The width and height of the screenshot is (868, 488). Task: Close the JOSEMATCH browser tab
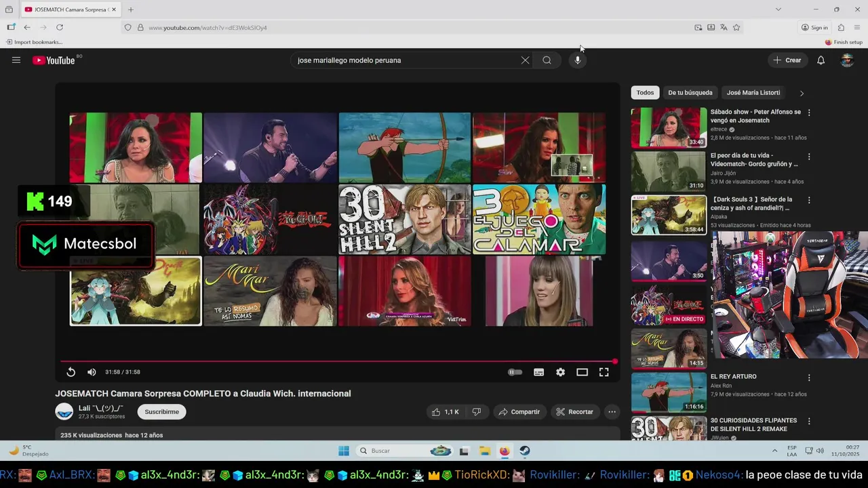coord(115,9)
